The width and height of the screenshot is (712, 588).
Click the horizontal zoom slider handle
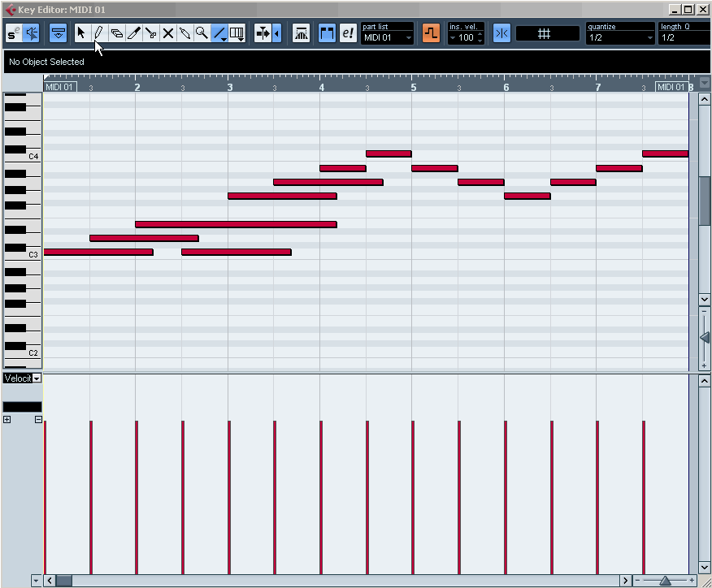665,581
